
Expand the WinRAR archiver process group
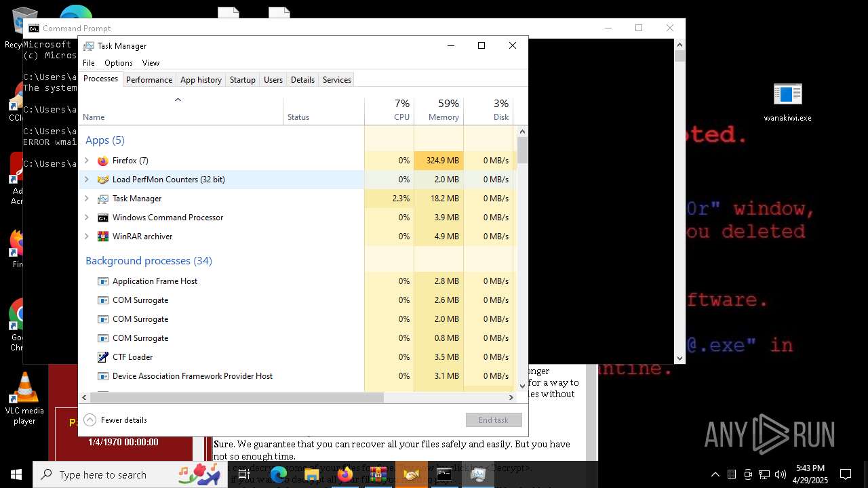86,237
